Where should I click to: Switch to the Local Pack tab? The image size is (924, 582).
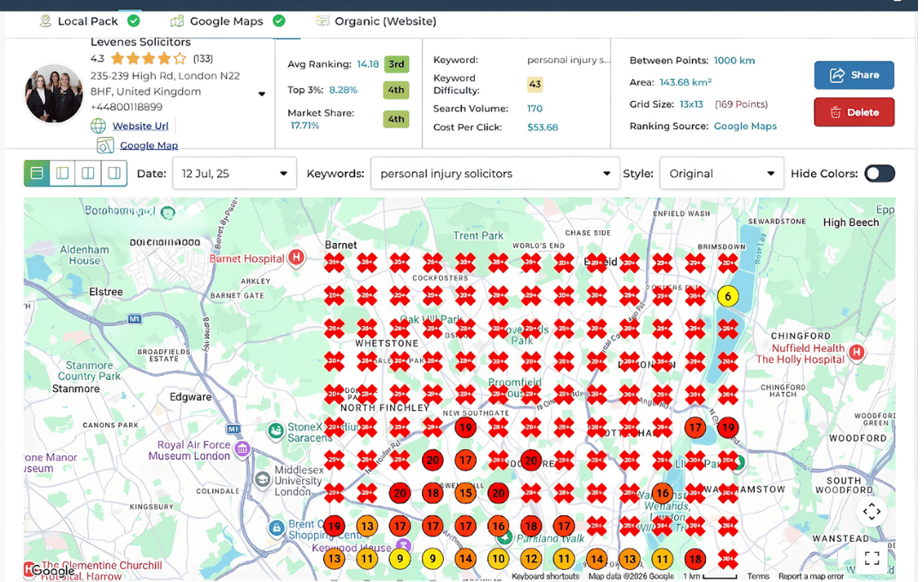[x=88, y=21]
